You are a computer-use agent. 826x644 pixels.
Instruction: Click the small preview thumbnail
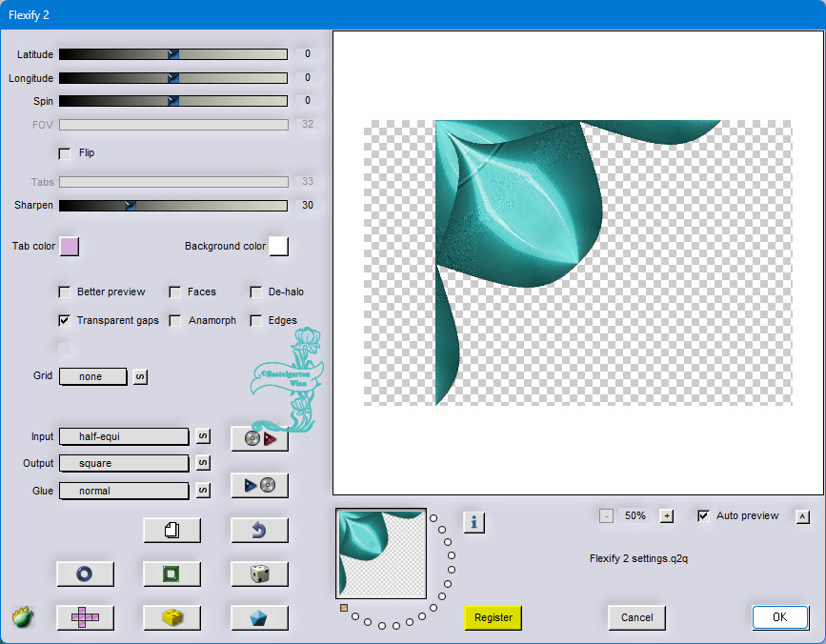[x=381, y=553]
